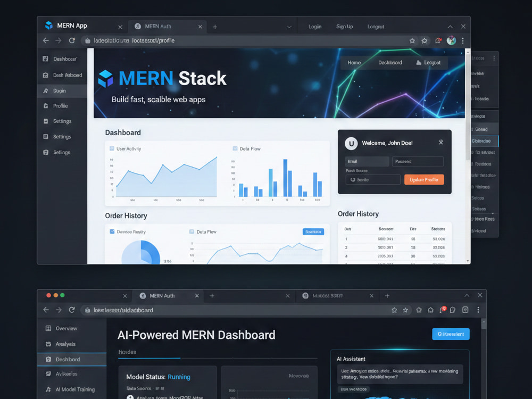Reload page in bottom browser window
This screenshot has height=399, width=532.
pyautogui.click(x=72, y=310)
